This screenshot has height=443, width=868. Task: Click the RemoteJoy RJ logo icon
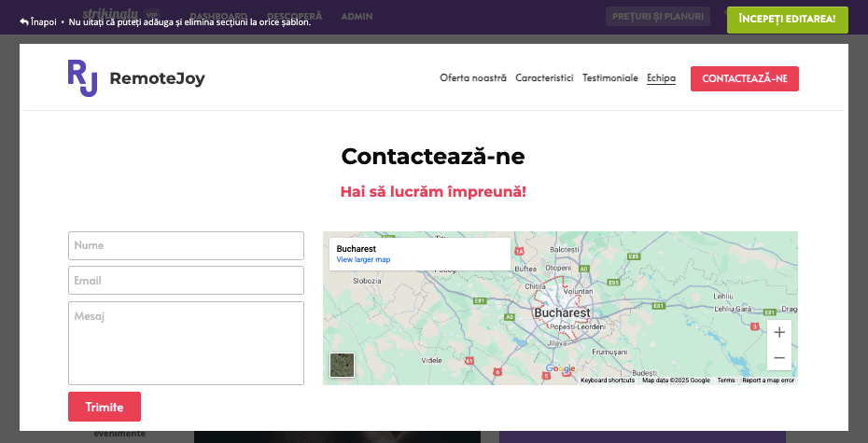82,78
